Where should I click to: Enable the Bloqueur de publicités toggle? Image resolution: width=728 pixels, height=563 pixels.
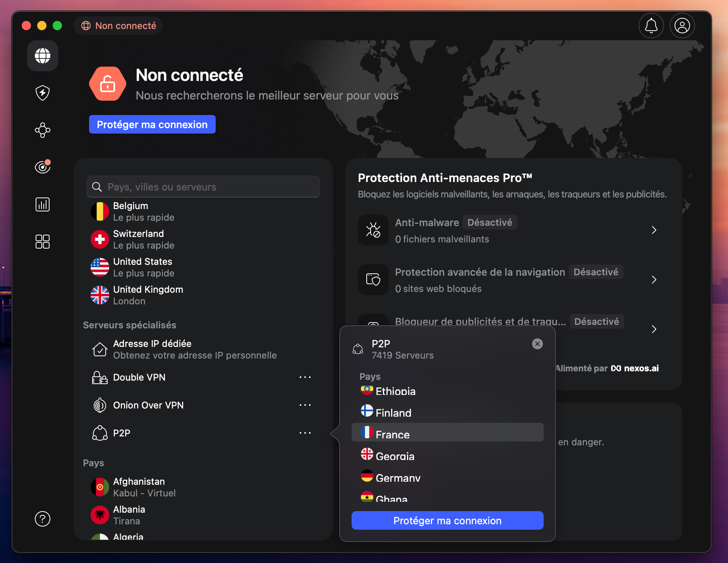pos(596,321)
